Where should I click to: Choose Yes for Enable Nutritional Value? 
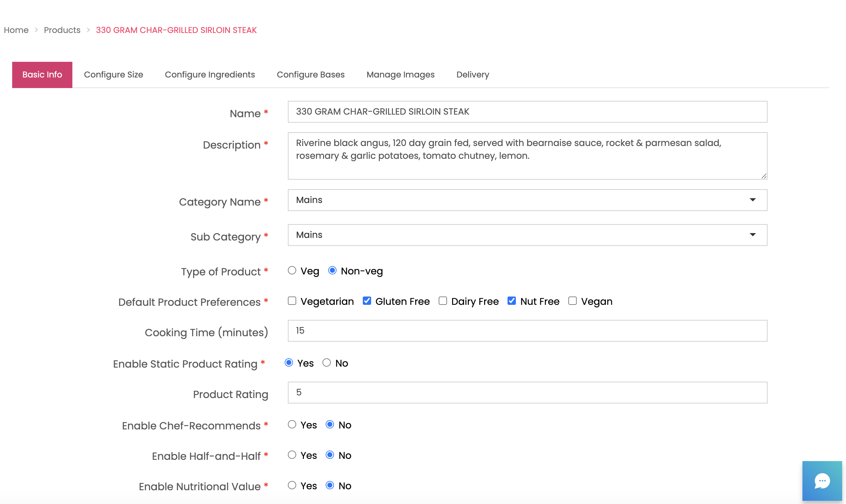[x=292, y=485]
